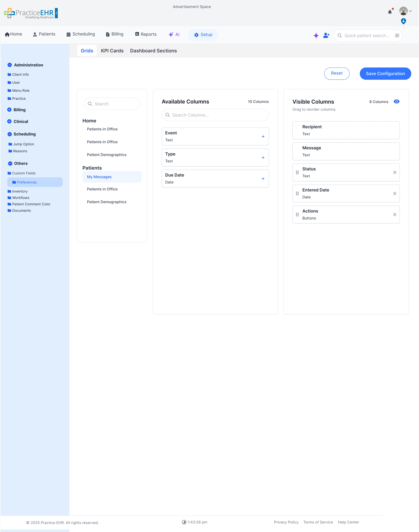Remove the Actions visible column
This screenshot has width=419, height=532.
[x=394, y=215]
